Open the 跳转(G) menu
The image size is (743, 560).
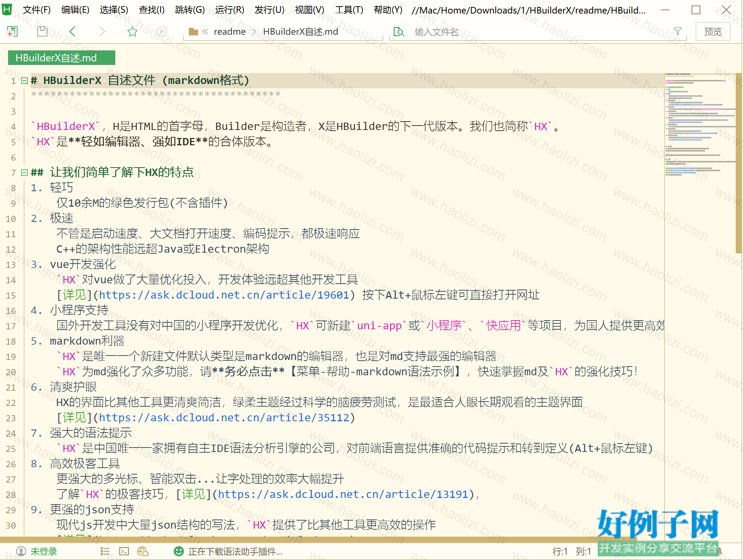(190, 10)
